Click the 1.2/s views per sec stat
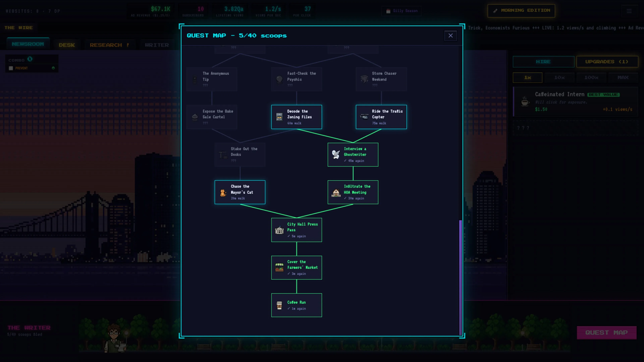The width and height of the screenshot is (644, 362). click(x=268, y=11)
